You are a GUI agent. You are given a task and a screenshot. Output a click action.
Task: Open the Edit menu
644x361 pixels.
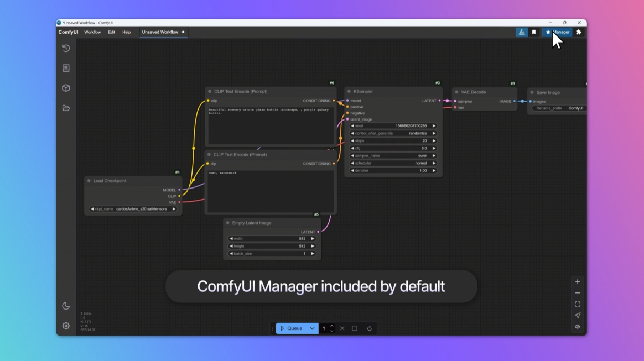(x=111, y=32)
